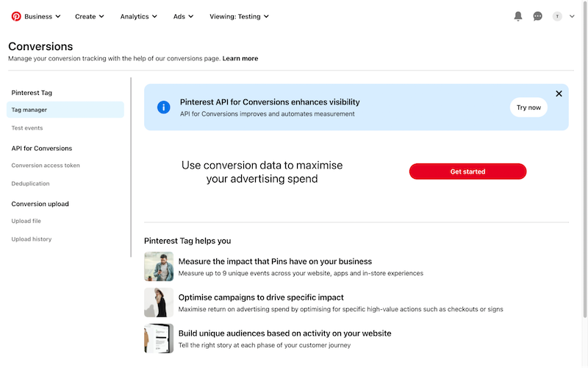Image resolution: width=588 pixels, height=368 pixels.
Task: Click 'Tell the right story at each phase' text
Action: (265, 345)
